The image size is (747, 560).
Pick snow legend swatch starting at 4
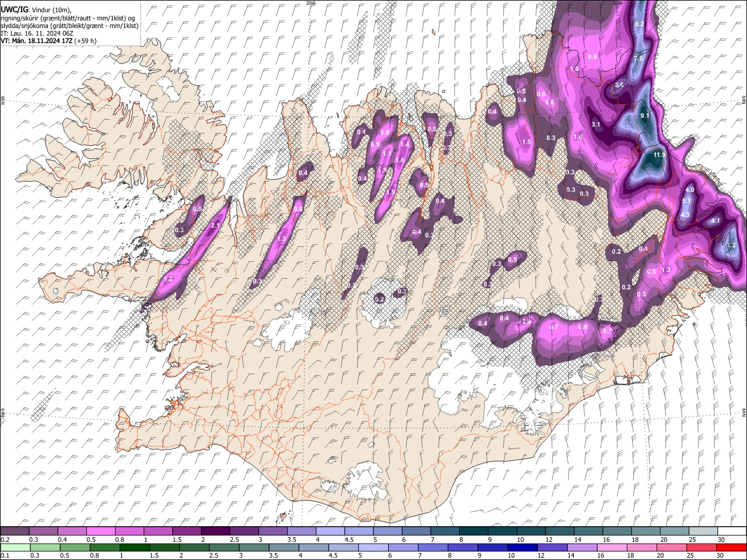(330, 531)
